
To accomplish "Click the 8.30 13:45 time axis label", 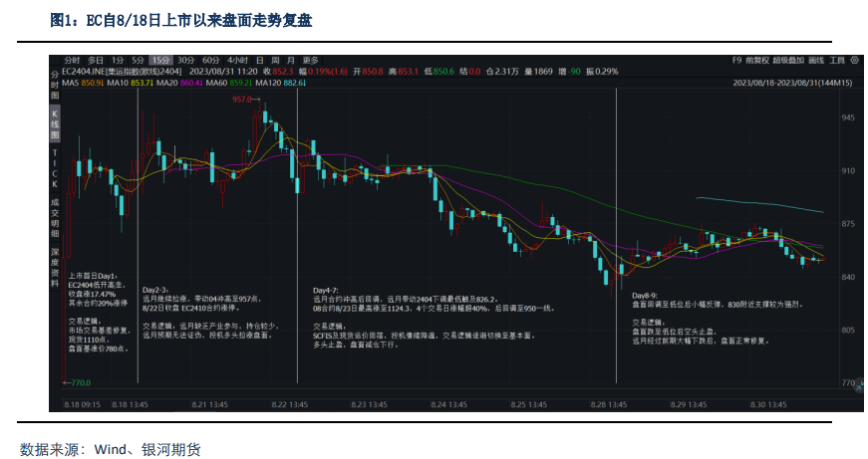I will [767, 405].
